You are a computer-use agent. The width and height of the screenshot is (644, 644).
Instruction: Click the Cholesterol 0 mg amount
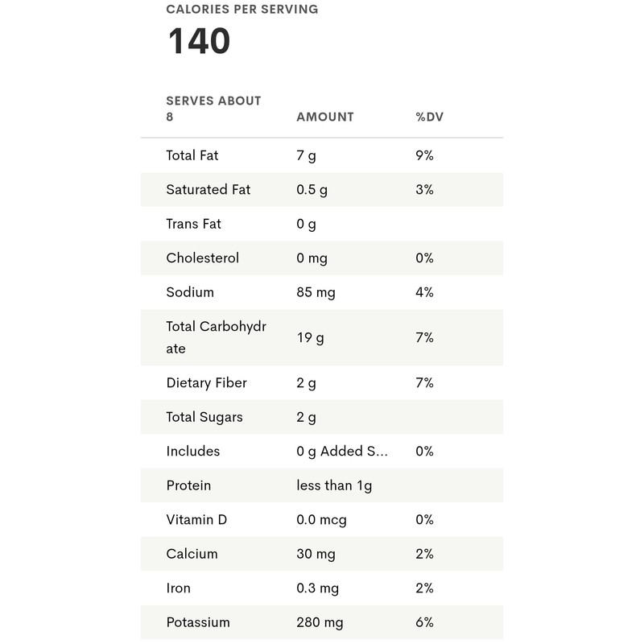coord(313,258)
